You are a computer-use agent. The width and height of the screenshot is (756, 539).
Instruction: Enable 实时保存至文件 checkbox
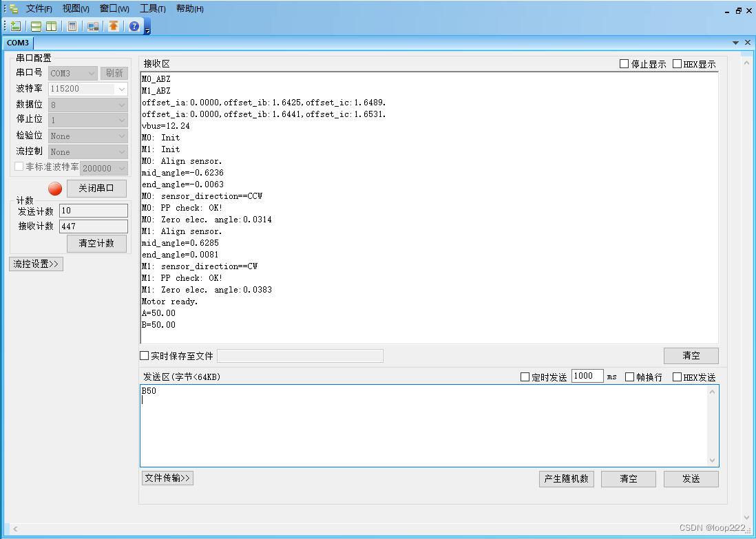[144, 356]
